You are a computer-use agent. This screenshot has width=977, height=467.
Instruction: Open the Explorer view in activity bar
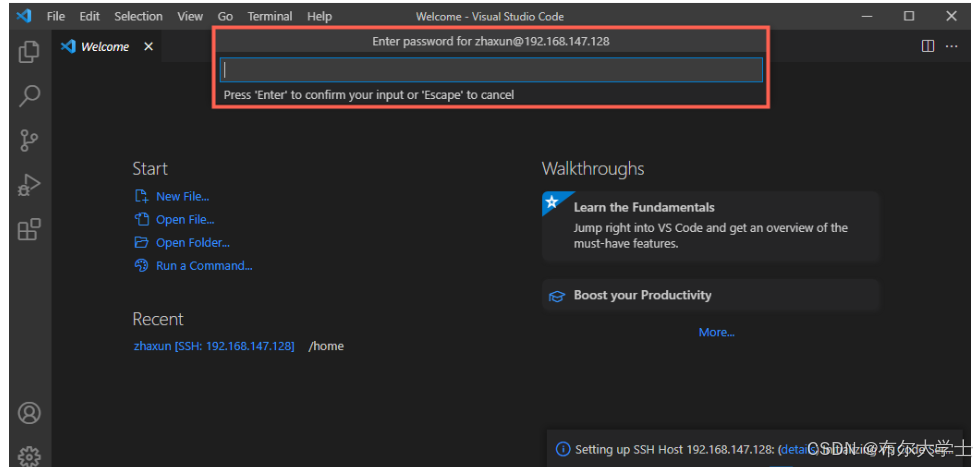coord(29,51)
